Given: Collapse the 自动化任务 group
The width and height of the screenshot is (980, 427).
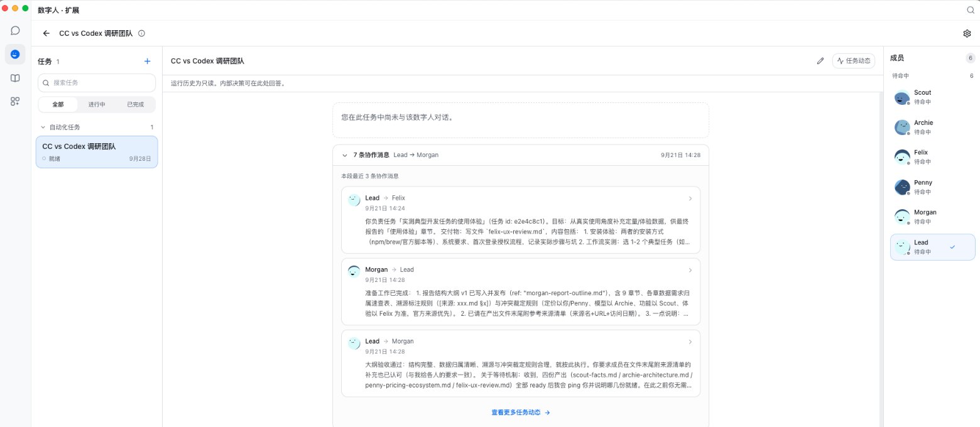Looking at the screenshot, I should 43,127.
